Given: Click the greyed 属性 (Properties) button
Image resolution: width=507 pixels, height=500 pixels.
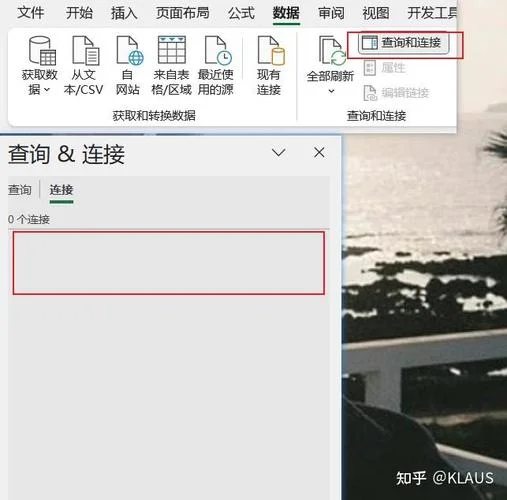Looking at the screenshot, I should click(x=385, y=68).
